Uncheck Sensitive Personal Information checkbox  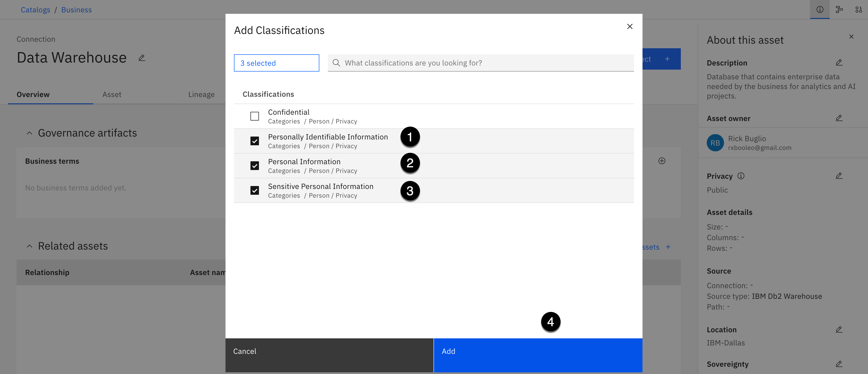[x=254, y=190]
